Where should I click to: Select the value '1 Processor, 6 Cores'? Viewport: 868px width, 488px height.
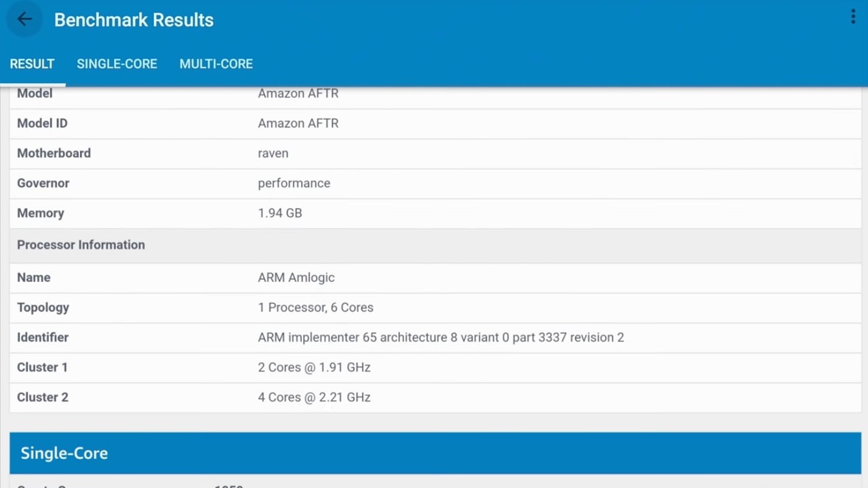click(316, 307)
